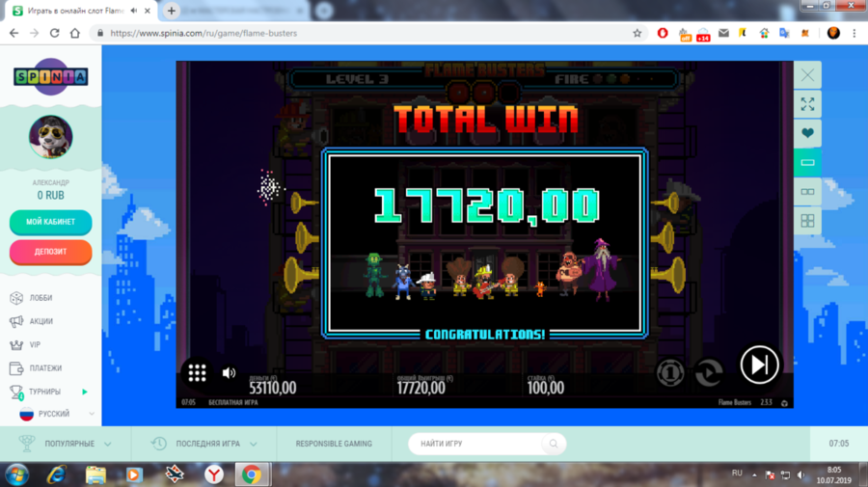The width and height of the screenshot is (868, 487).
Task: Select the four-window grid view icon
Action: [x=807, y=221]
